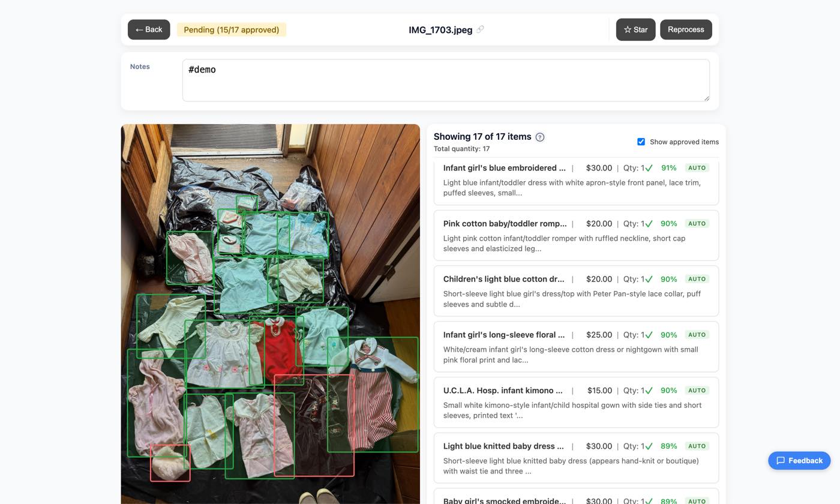This screenshot has width=840, height=504.
Task: Click the Pending (15/17 approved) status badge
Action: [x=232, y=29]
